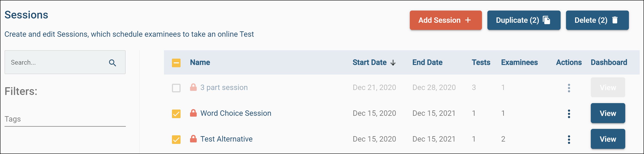This screenshot has height=154, width=644.
Task: Delete the two selected sessions
Action: 597,20
